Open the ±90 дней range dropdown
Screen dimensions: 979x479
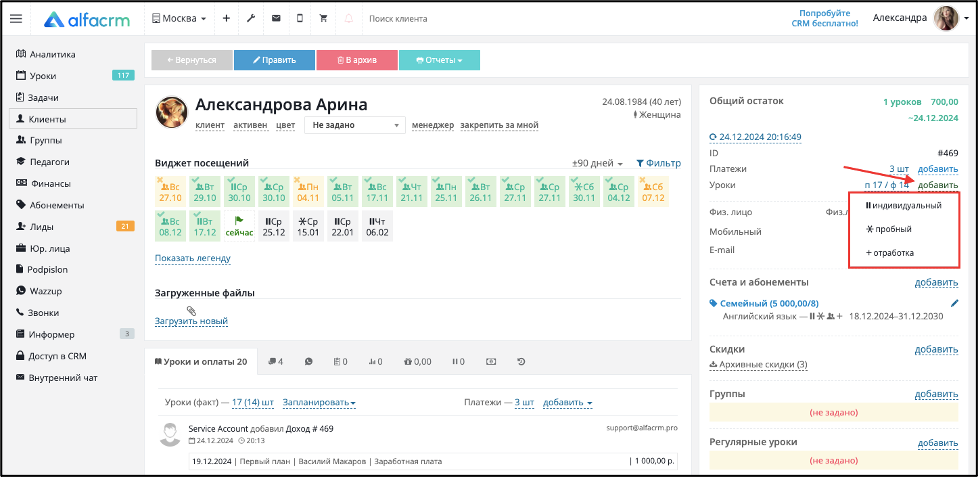(x=598, y=164)
